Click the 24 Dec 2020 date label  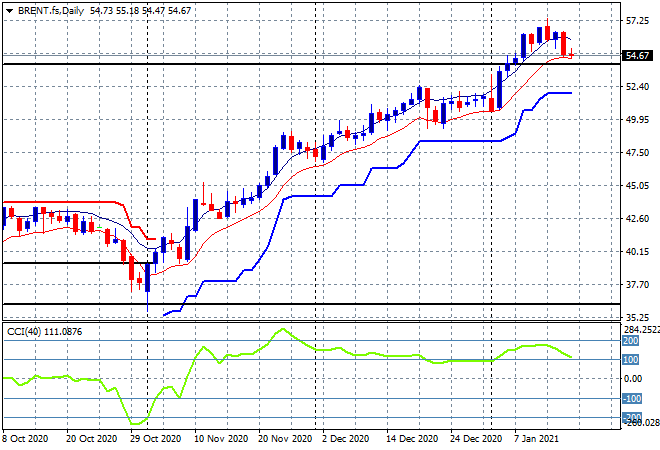click(x=476, y=439)
